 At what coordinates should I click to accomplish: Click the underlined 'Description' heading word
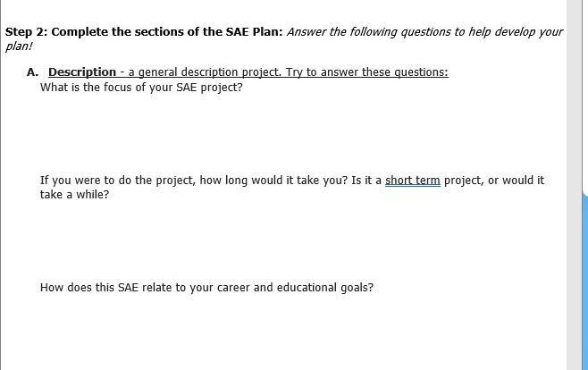pyautogui.click(x=82, y=72)
